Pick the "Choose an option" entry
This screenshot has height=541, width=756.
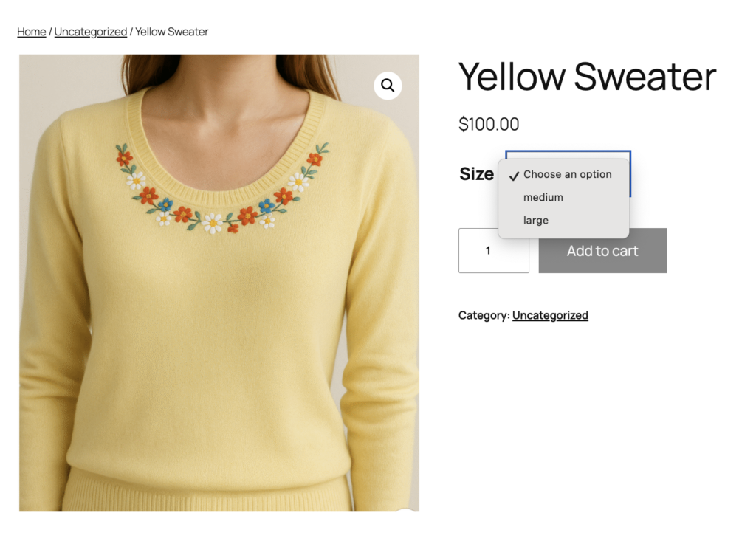click(567, 175)
